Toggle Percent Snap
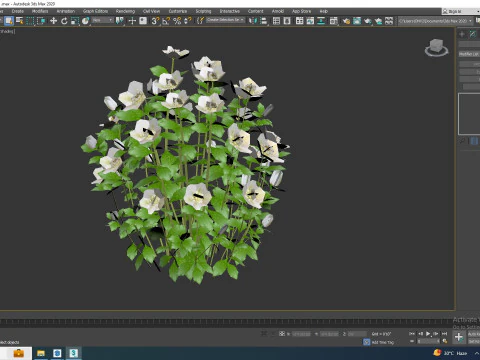This screenshot has width=480, height=360. pyautogui.click(x=177, y=21)
